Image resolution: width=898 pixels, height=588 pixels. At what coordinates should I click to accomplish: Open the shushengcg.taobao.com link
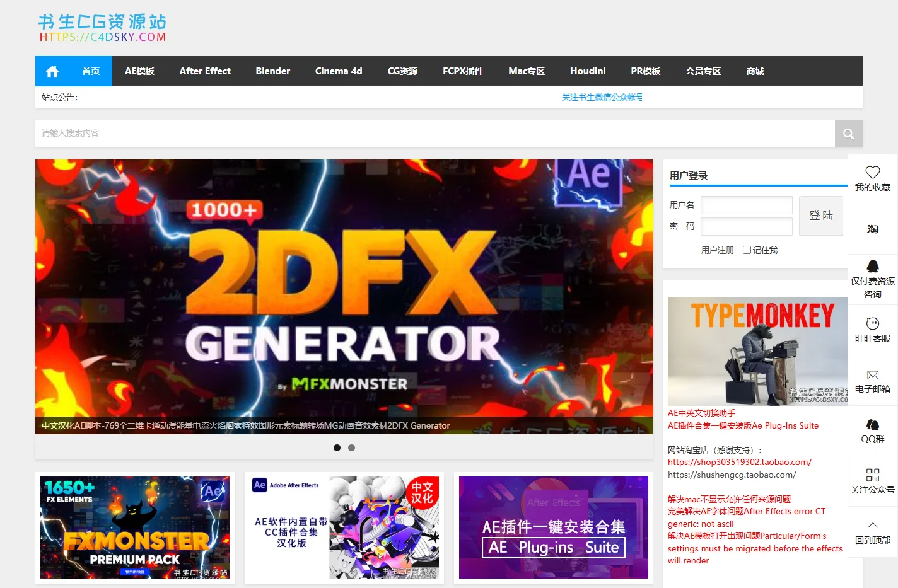[732, 475]
